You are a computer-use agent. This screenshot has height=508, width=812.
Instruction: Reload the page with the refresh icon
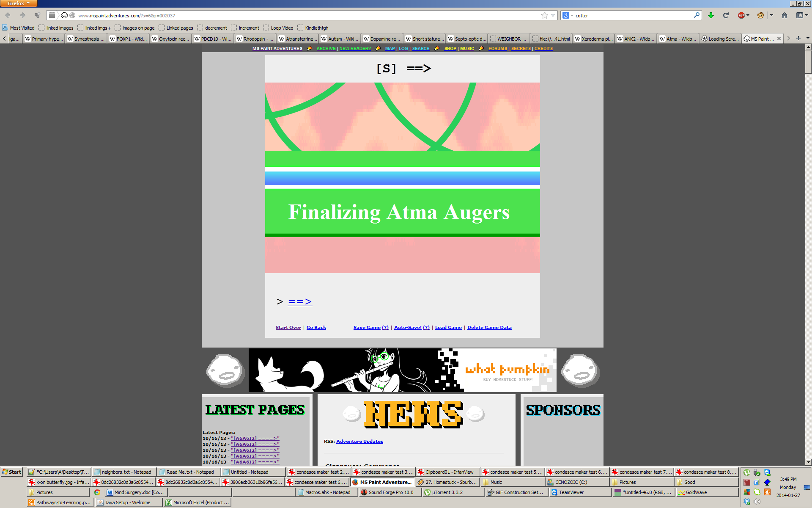click(x=726, y=15)
